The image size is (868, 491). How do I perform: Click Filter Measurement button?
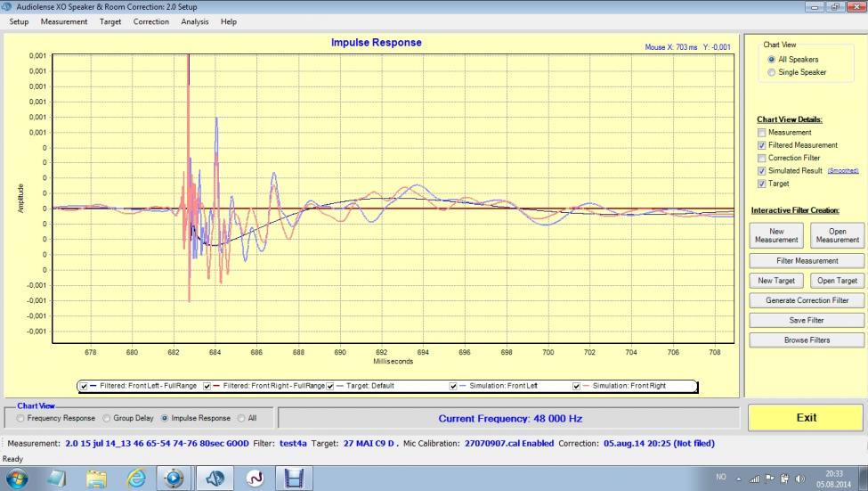coord(807,260)
